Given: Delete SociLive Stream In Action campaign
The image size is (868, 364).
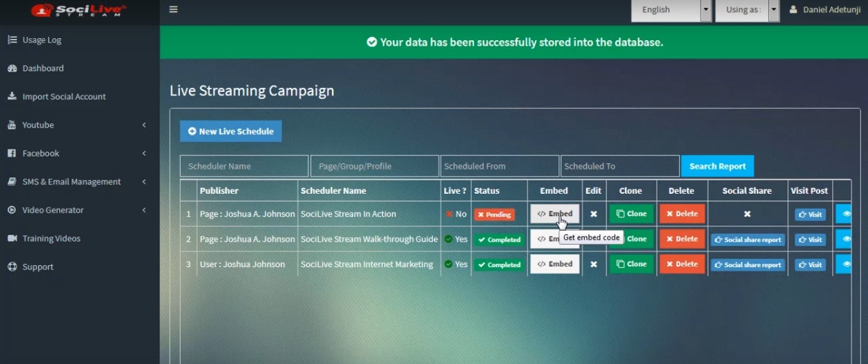Looking at the screenshot, I should (x=682, y=214).
